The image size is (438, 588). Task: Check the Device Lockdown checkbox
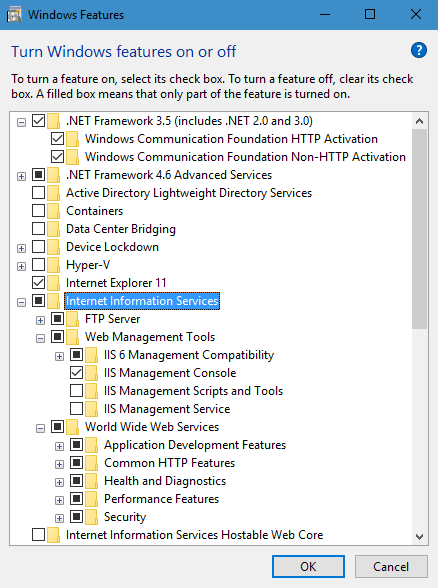click(38, 247)
